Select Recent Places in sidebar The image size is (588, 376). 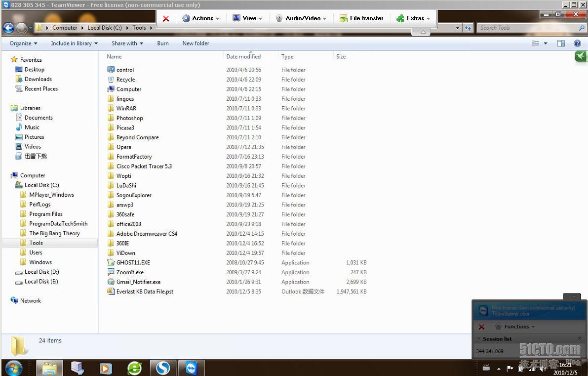click(x=37, y=89)
